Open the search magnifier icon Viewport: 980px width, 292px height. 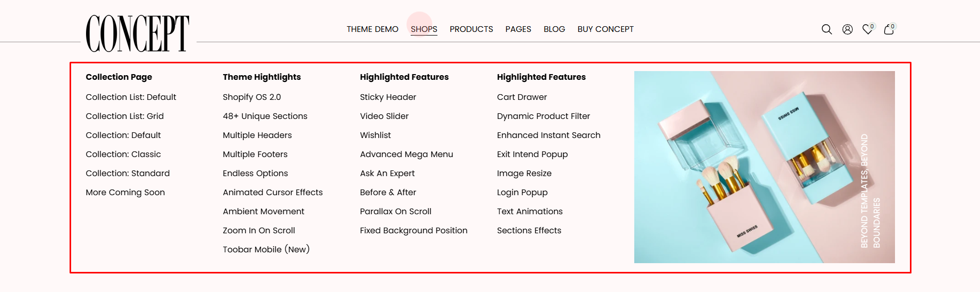pyautogui.click(x=826, y=29)
